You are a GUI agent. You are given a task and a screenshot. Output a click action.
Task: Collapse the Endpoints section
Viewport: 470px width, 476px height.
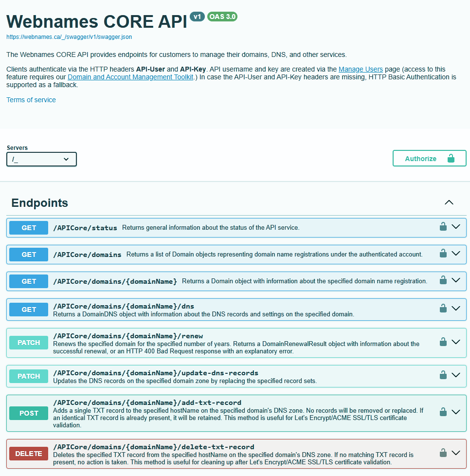click(x=449, y=202)
